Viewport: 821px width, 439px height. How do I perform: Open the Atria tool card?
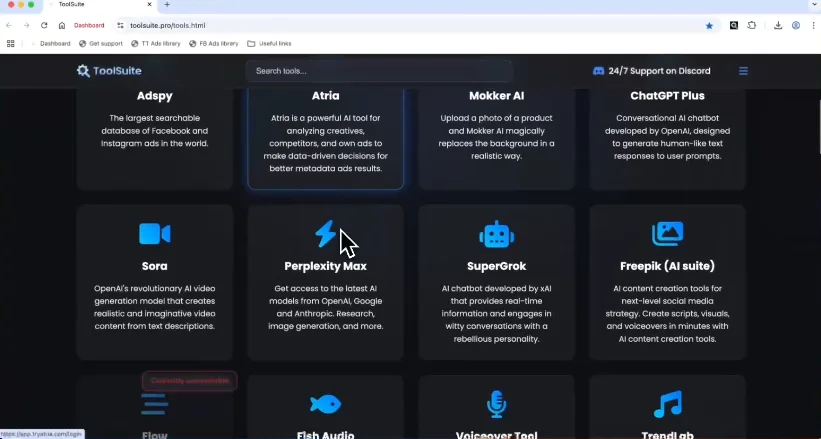(x=325, y=139)
